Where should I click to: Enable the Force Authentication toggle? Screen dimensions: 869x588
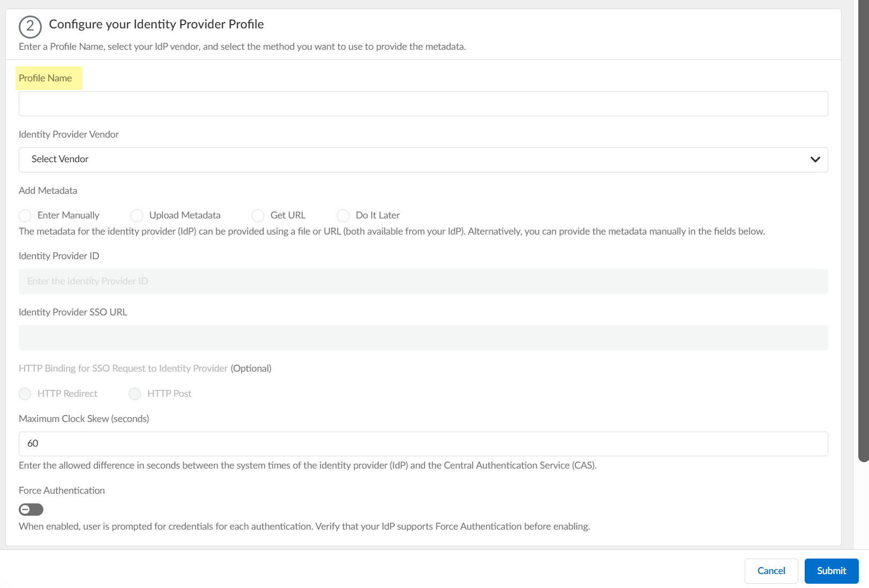(x=31, y=509)
